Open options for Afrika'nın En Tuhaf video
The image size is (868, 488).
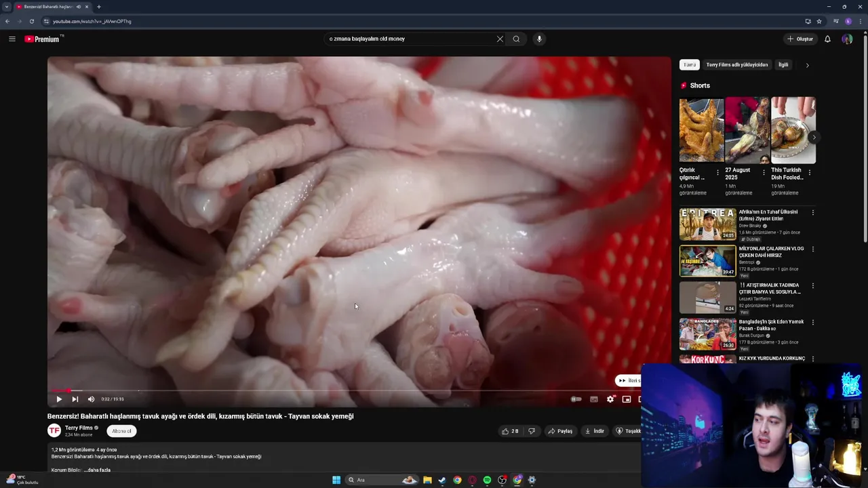813,212
